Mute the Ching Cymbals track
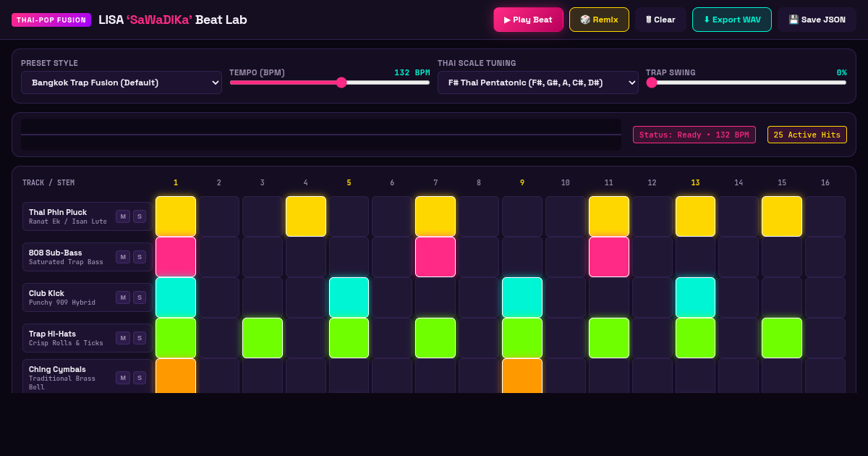 [x=123, y=378]
